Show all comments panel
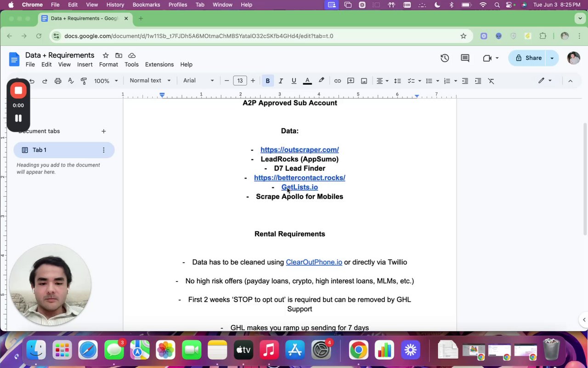Screen dimensions: 588x368 coord(465,58)
